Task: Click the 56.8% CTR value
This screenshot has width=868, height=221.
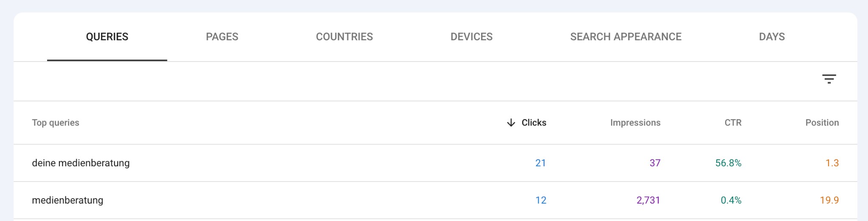Action: coord(728,163)
